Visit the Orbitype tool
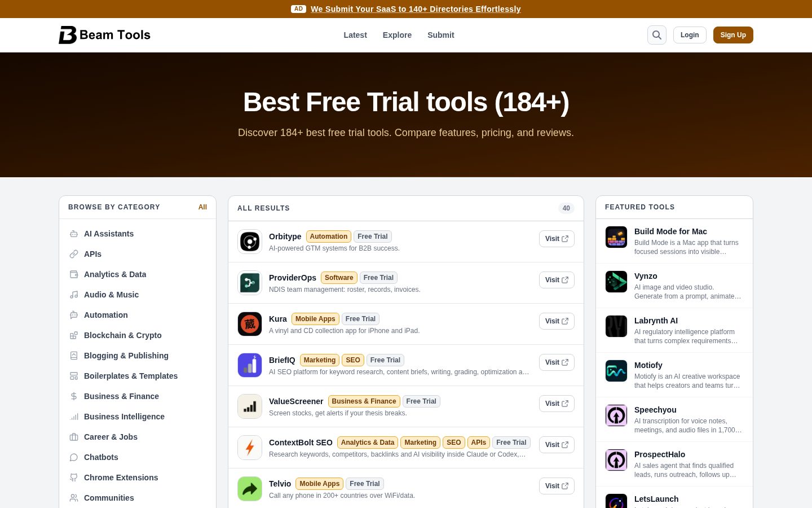Image resolution: width=812 pixels, height=508 pixels. pos(557,239)
